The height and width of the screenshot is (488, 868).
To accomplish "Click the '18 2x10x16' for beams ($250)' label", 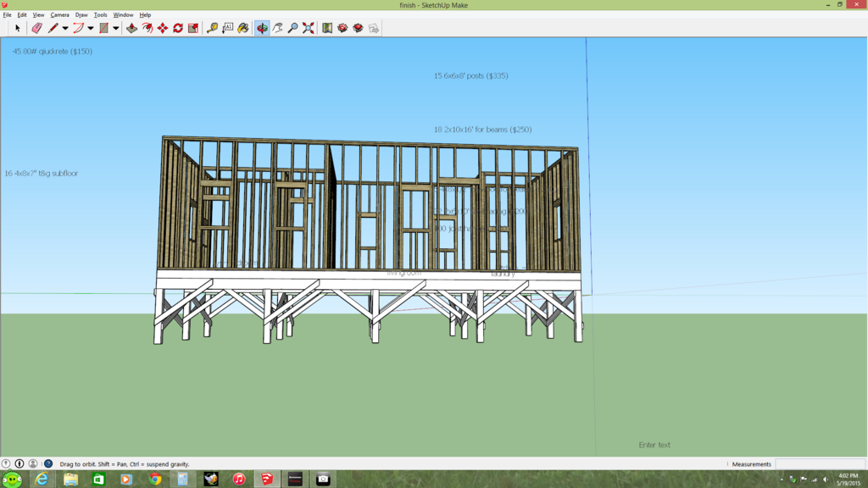I will 482,130.
